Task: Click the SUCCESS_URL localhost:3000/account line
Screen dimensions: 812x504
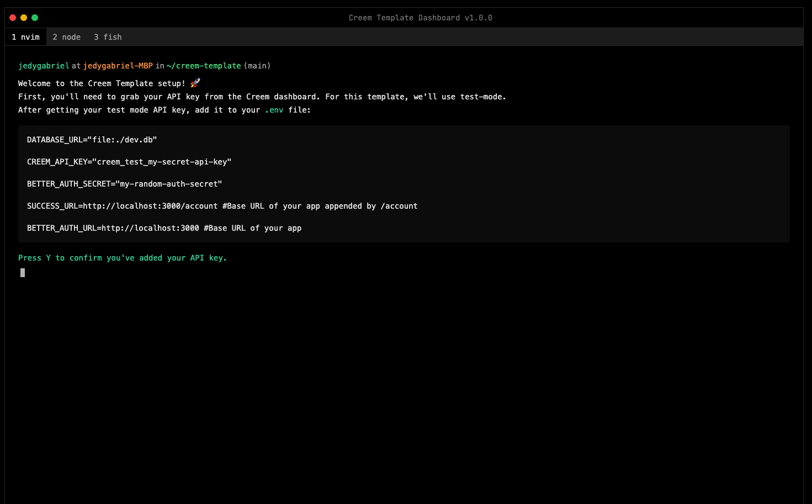Action: point(222,206)
